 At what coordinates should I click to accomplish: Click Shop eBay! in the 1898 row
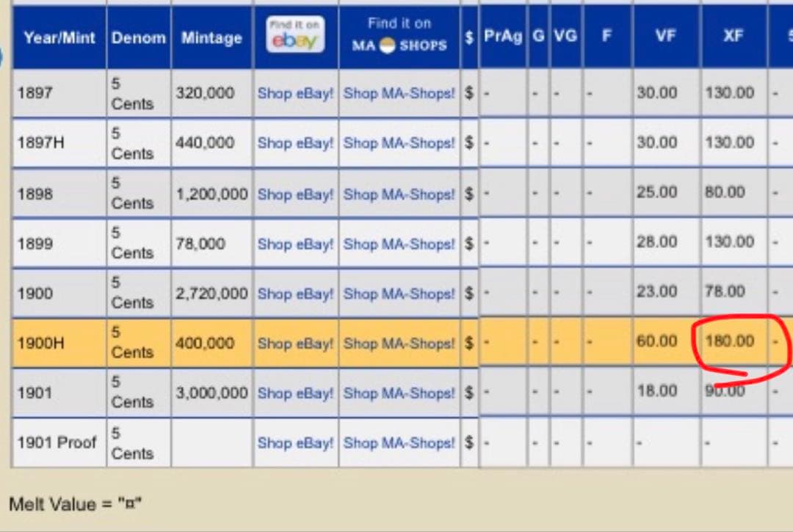coord(295,194)
